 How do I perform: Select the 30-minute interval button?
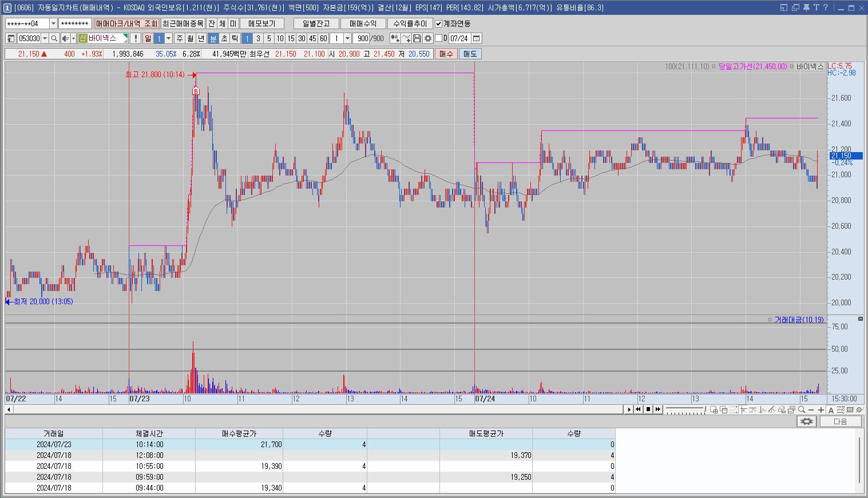(302, 38)
